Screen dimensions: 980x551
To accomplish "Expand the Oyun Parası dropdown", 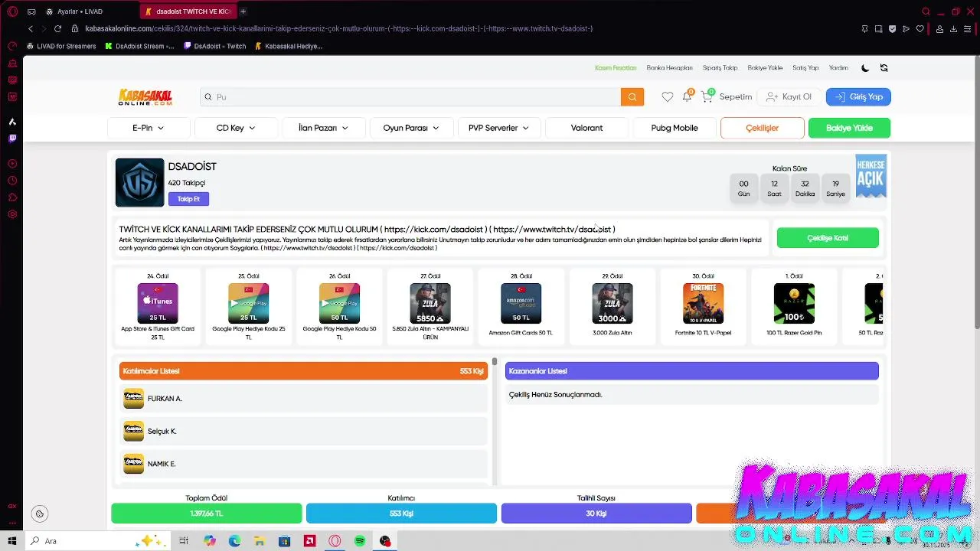I will pos(411,128).
